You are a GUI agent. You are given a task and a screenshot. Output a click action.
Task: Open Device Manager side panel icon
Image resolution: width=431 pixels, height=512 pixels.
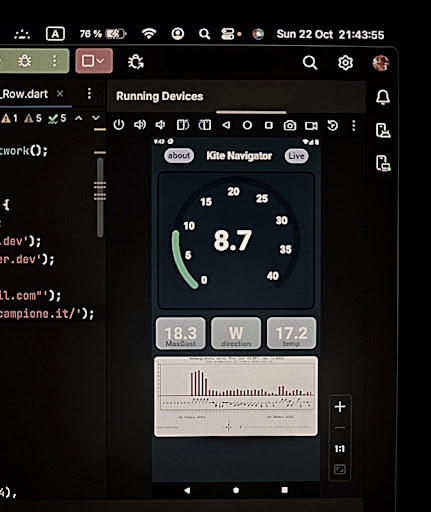click(x=383, y=130)
